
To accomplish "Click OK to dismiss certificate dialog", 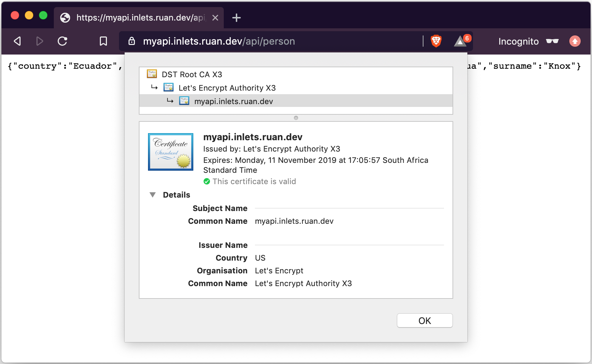I will point(425,321).
